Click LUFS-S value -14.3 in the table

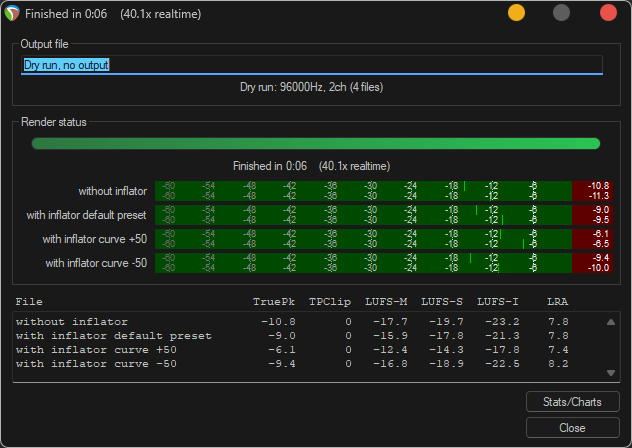[446, 350]
